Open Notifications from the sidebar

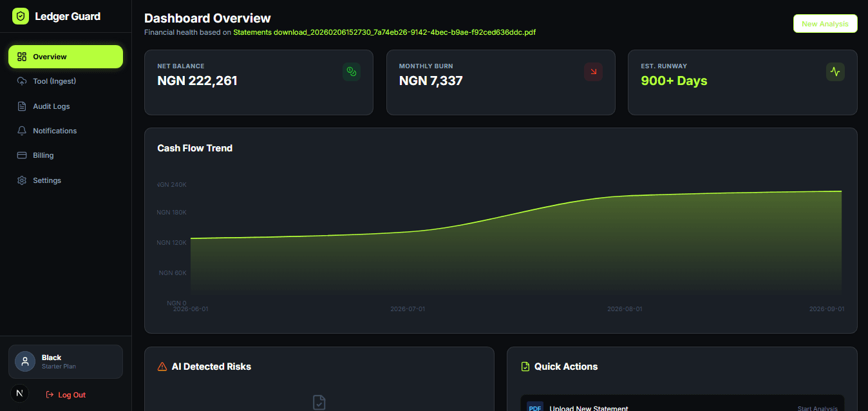pos(66,131)
